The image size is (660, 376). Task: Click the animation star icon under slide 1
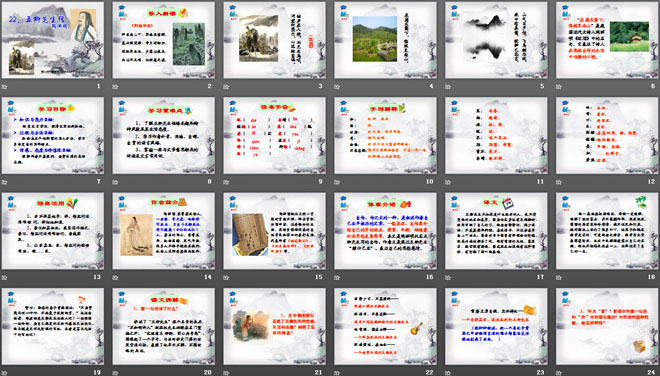[5, 87]
